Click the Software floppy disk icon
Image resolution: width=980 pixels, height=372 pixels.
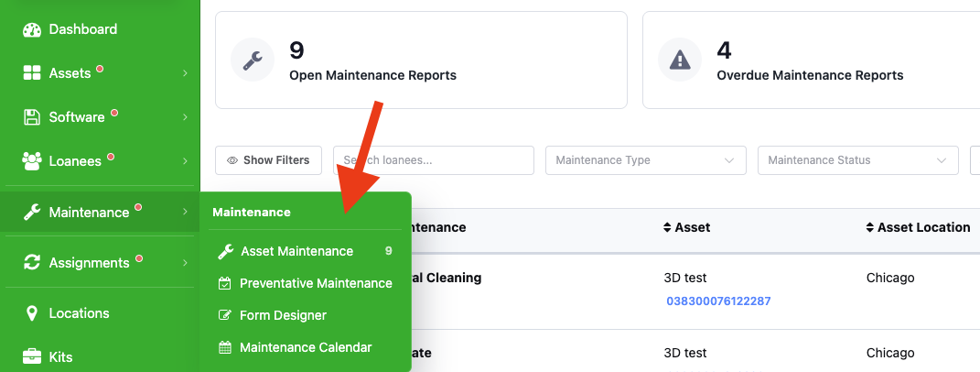pos(32,117)
